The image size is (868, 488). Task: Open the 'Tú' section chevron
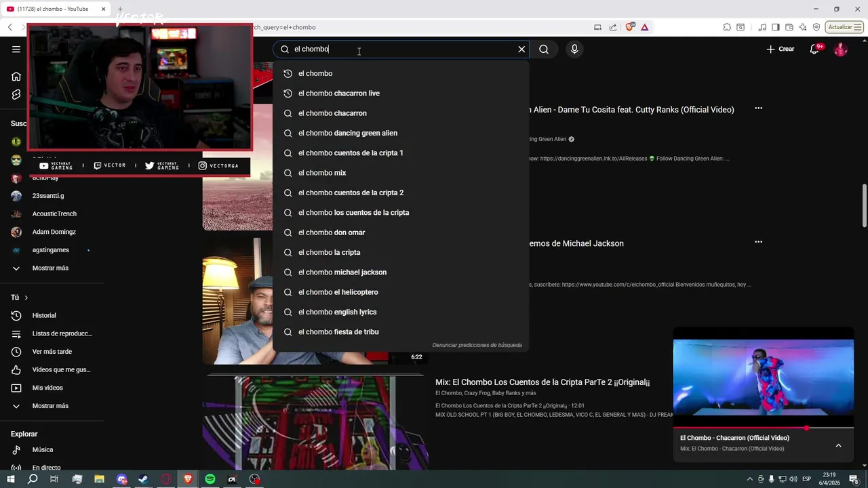[26, 298]
